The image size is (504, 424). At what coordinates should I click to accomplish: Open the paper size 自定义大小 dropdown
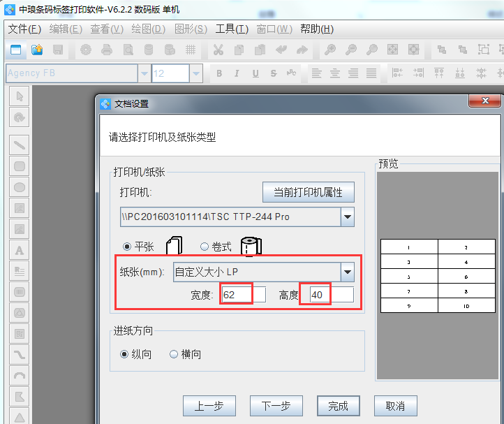point(347,272)
